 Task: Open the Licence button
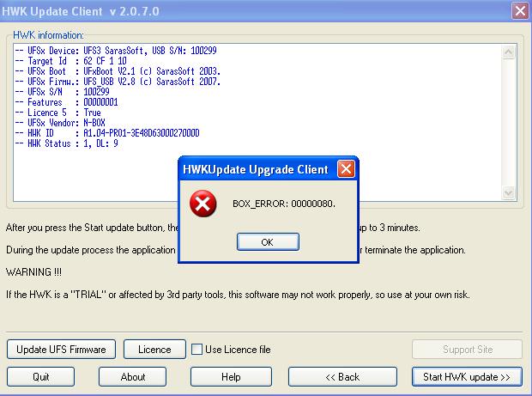point(154,349)
